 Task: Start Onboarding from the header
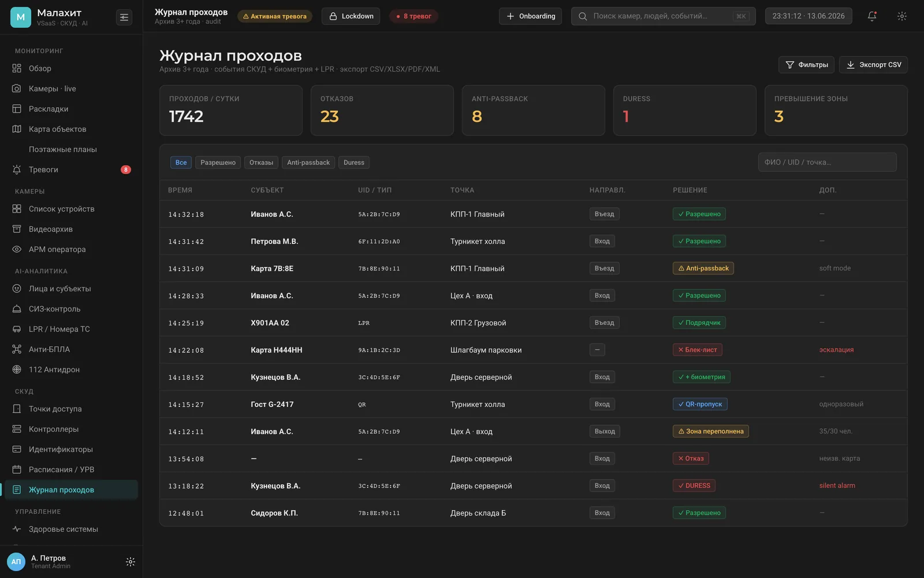[530, 16]
